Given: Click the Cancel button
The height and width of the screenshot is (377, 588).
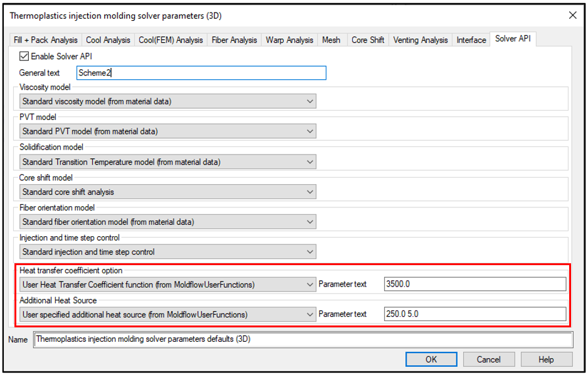Looking at the screenshot, I should click(x=488, y=359).
